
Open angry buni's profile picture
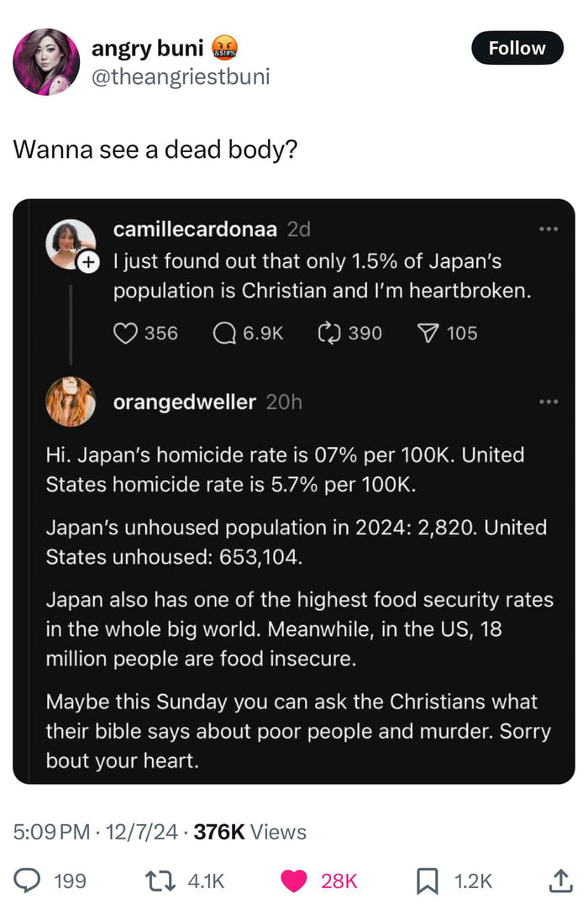coord(46,61)
